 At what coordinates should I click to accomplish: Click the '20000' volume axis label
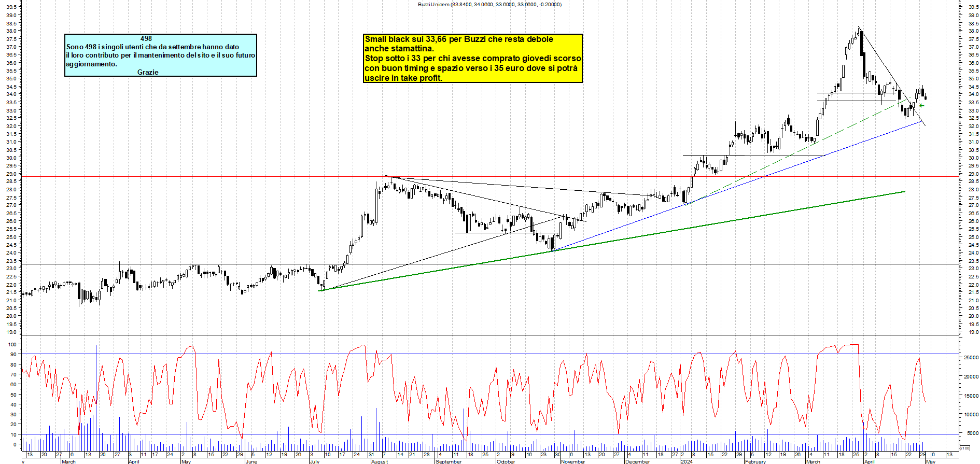[971, 377]
